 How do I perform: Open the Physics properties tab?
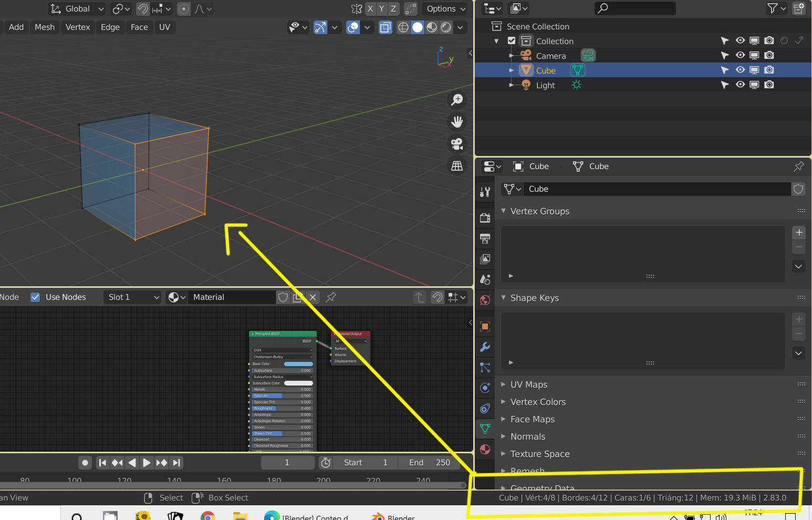coord(485,388)
